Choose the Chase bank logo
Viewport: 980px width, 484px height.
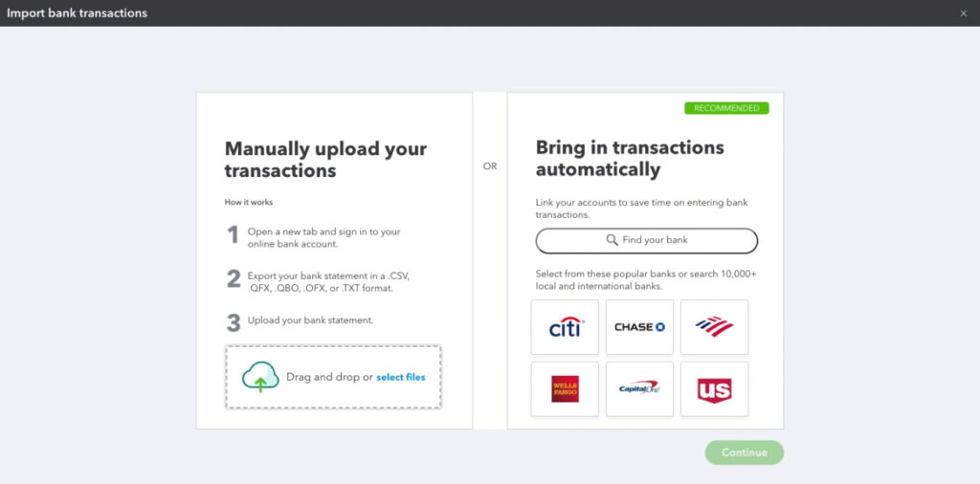tap(639, 327)
